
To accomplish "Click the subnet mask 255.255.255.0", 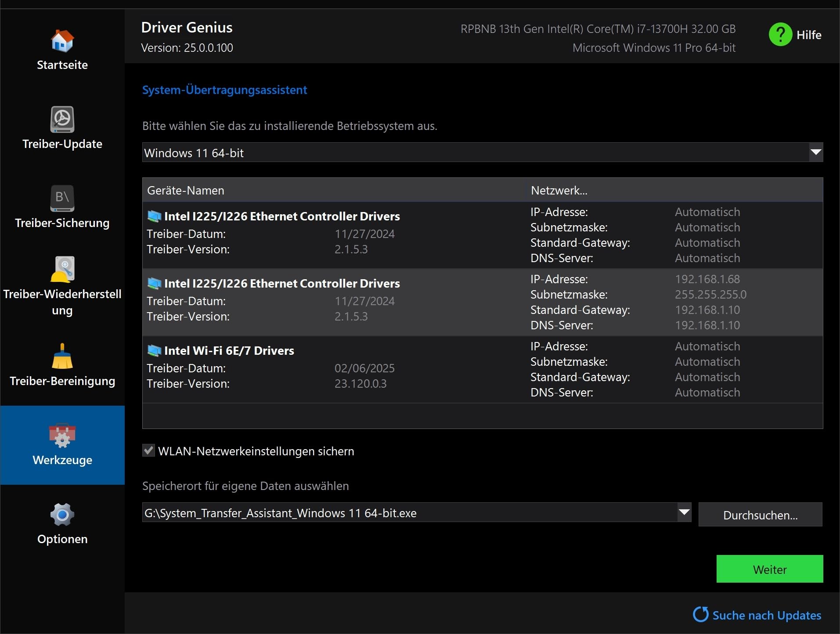I will tap(710, 295).
